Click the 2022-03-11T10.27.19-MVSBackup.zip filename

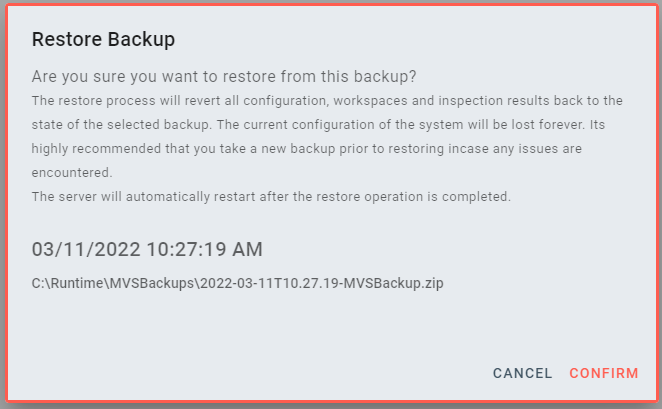(323, 283)
